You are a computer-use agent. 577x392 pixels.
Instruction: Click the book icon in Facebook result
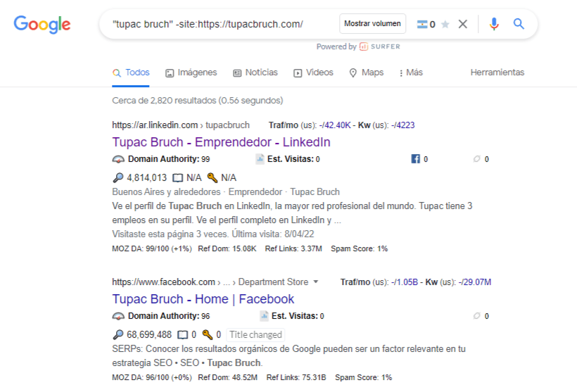[182, 335]
